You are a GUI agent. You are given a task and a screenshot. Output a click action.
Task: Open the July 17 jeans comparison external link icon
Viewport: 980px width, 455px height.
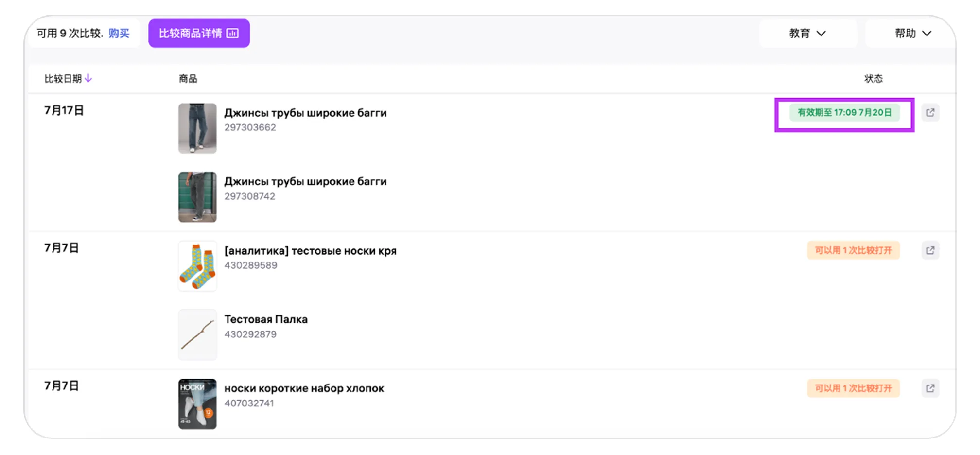tap(930, 113)
